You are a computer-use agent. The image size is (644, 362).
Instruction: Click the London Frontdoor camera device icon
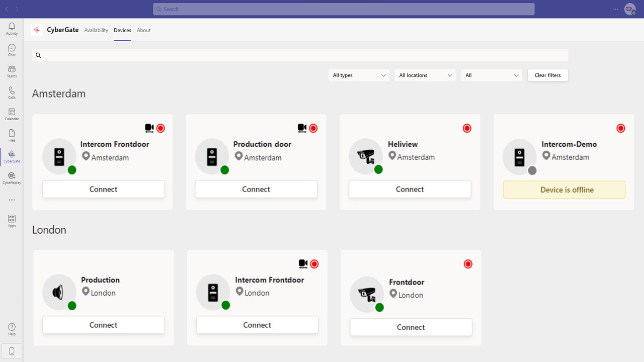click(367, 294)
